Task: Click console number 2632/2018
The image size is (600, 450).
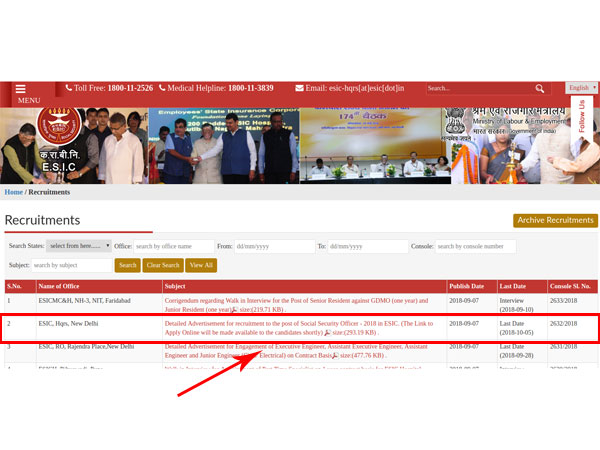Action: coord(563,324)
